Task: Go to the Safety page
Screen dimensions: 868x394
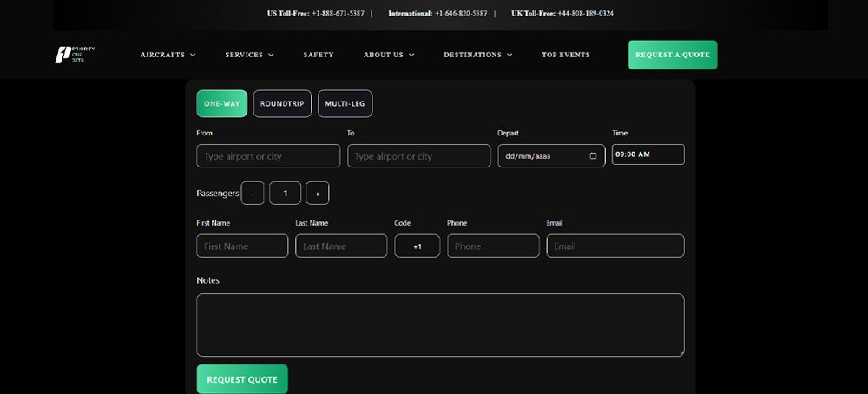Action: coord(319,55)
